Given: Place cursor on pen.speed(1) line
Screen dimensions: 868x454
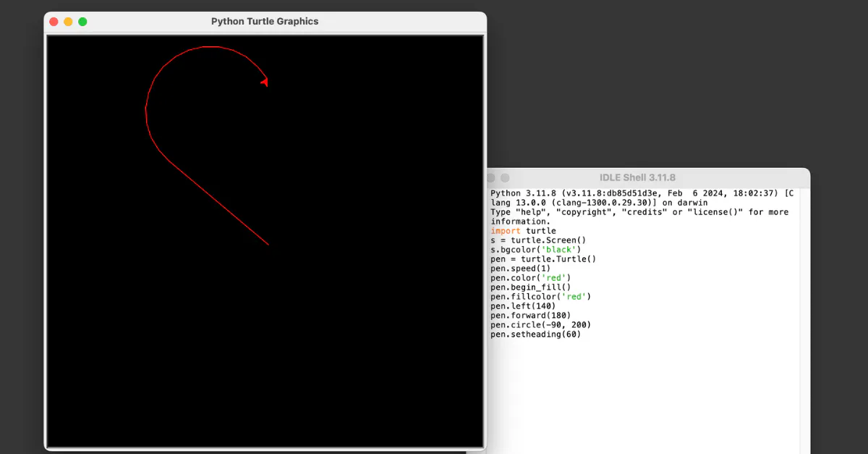Looking at the screenshot, I should [519, 269].
